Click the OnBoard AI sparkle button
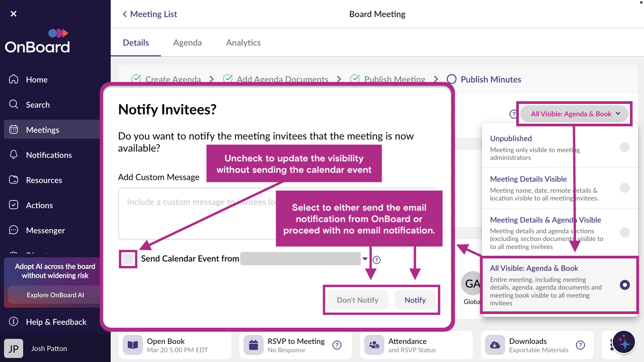Image resolution: width=644 pixels, height=362 pixels. (x=624, y=342)
